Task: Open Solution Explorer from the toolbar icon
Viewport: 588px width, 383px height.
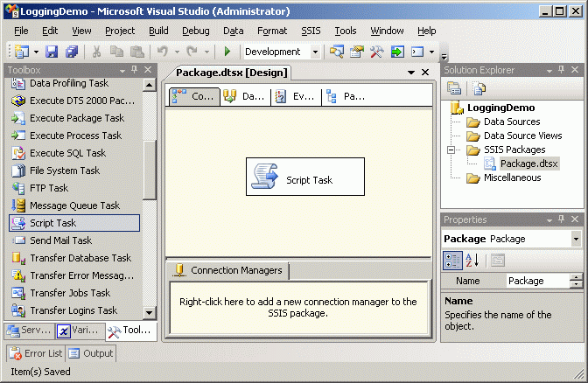Action: coord(336,52)
